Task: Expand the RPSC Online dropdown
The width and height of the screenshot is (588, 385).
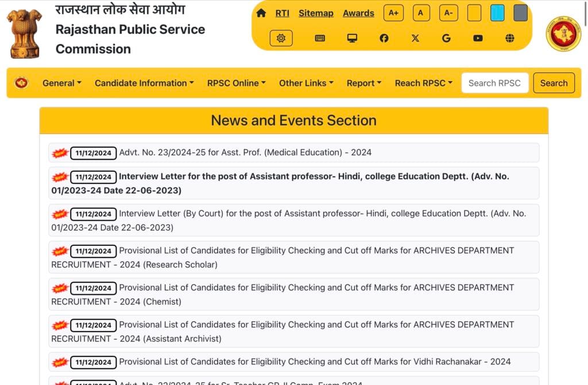Action: click(236, 83)
